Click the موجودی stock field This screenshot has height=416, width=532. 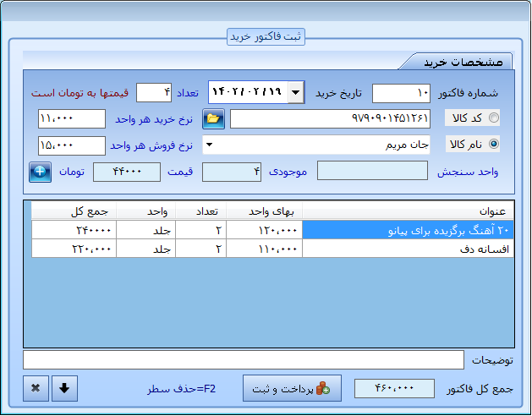pos(232,172)
